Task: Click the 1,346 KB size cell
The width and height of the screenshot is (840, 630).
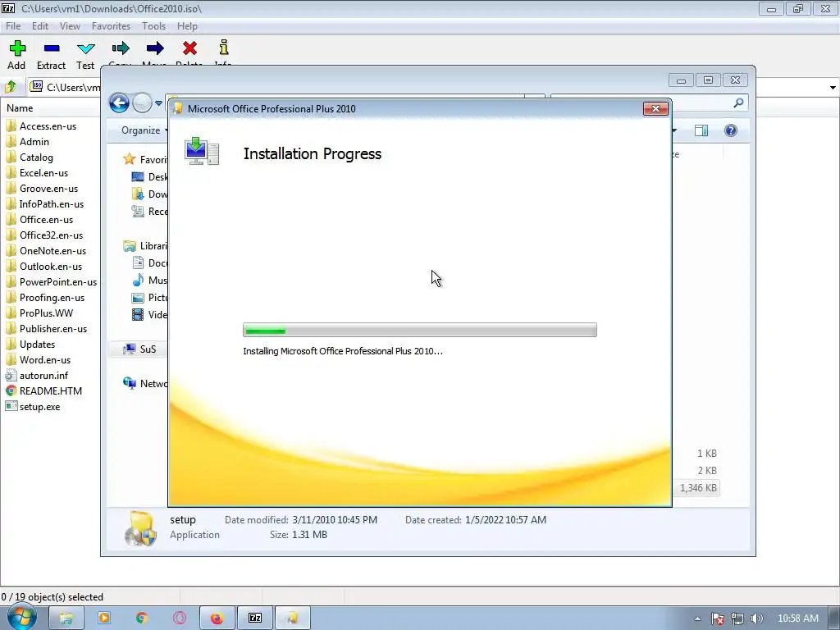Action: point(698,487)
